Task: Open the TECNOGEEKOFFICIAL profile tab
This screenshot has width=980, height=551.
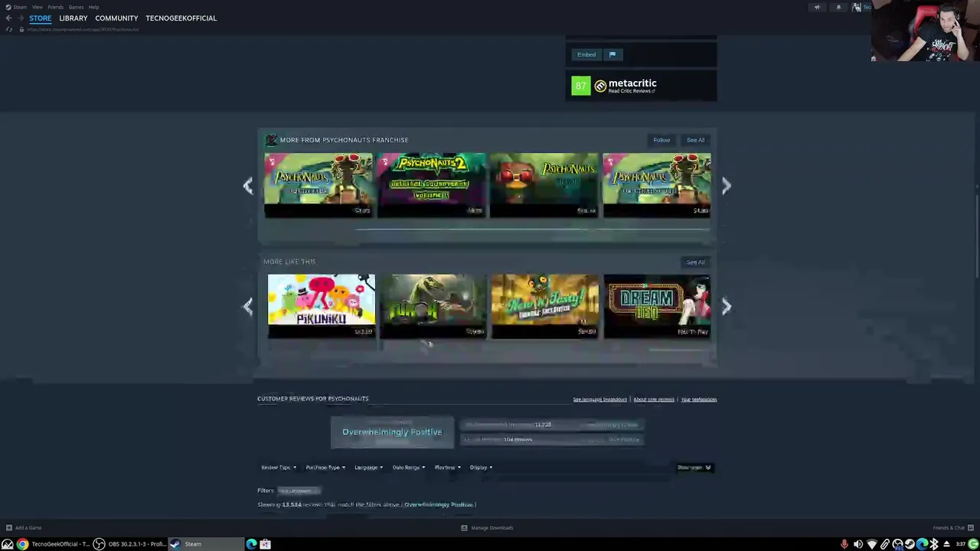Action: (x=181, y=18)
